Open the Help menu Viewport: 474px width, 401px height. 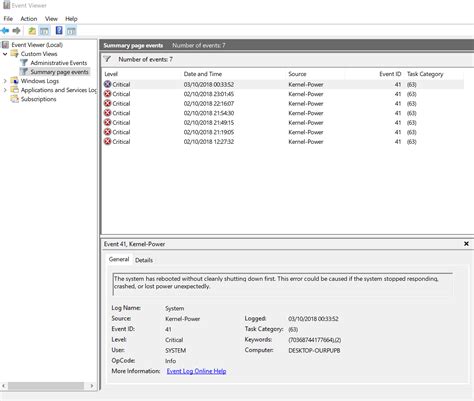[71, 19]
